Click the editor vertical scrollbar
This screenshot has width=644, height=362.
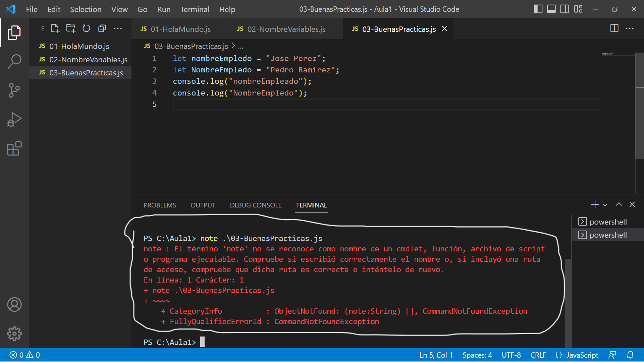tap(639, 106)
